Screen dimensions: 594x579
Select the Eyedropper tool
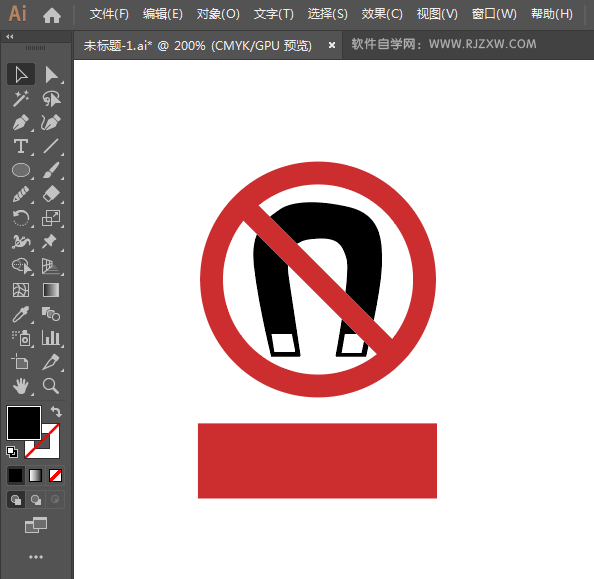[21, 314]
